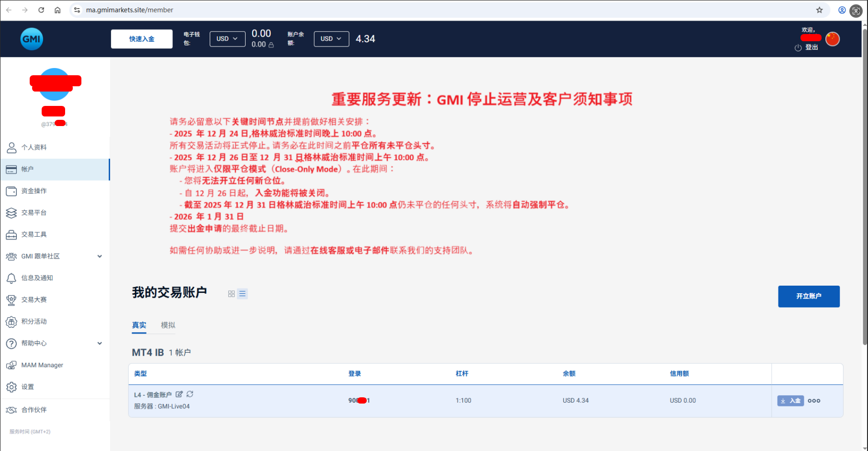Switch to the 模拟 demo accounts tab
This screenshot has height=451, width=868.
pos(168,325)
